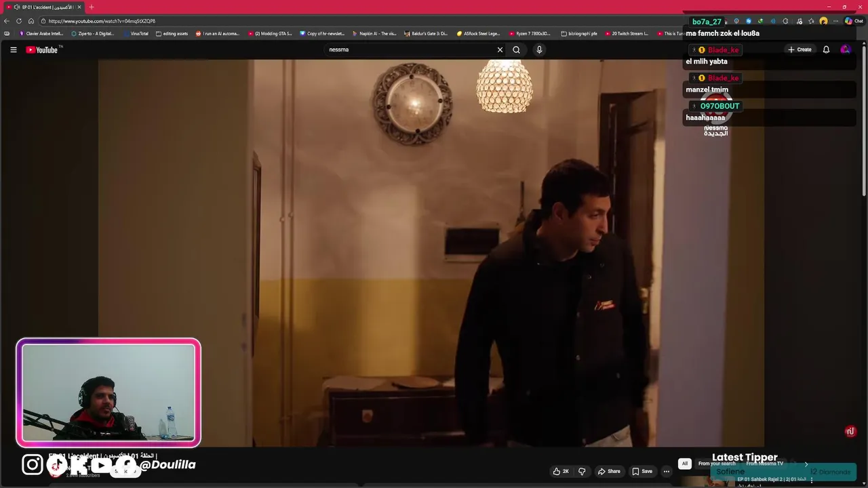Open the browser Chat sidebar button

(854, 21)
